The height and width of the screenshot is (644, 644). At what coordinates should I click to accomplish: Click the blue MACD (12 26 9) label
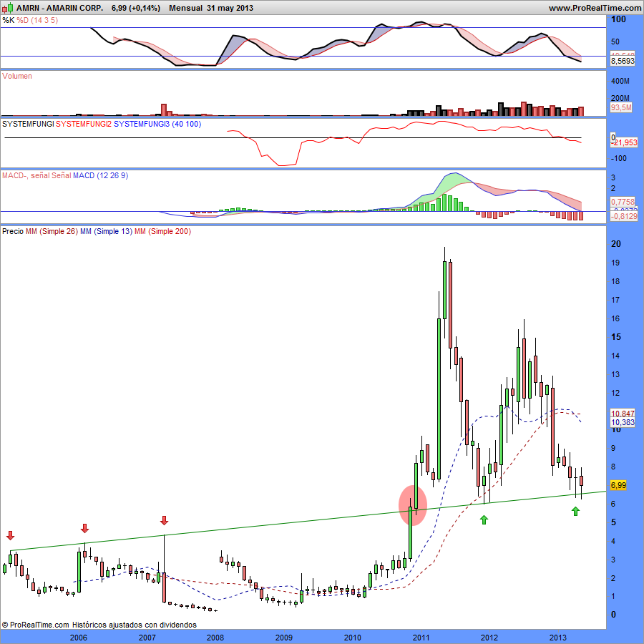point(101,175)
